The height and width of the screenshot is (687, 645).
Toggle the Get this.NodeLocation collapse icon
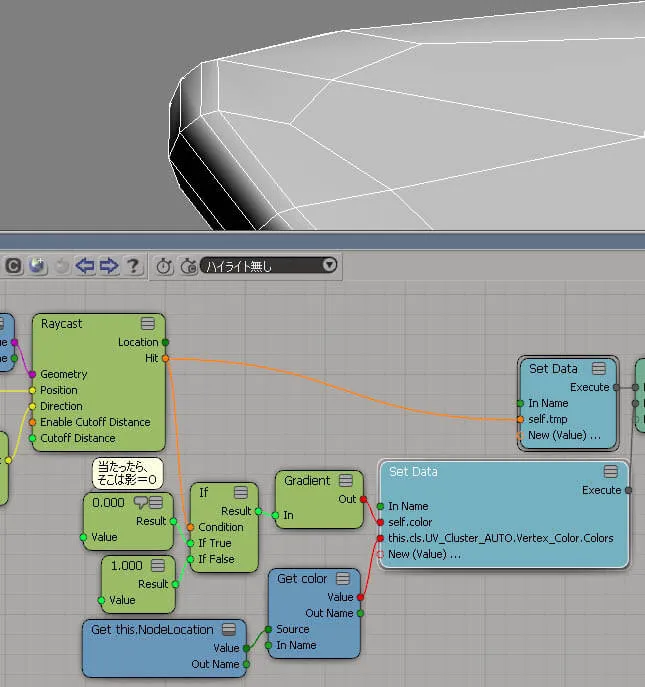pyautogui.click(x=229, y=630)
